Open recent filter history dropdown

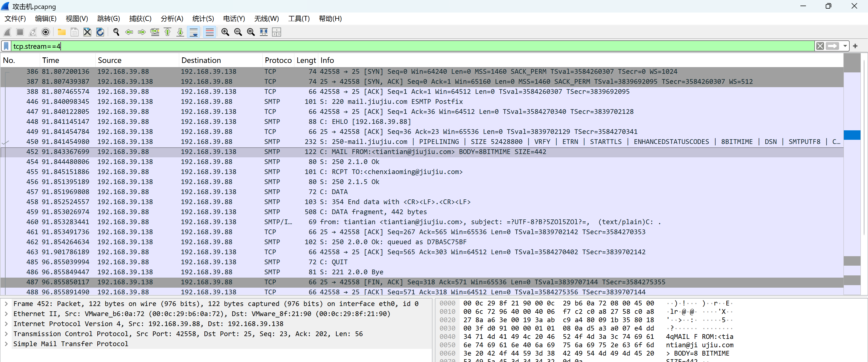point(845,46)
